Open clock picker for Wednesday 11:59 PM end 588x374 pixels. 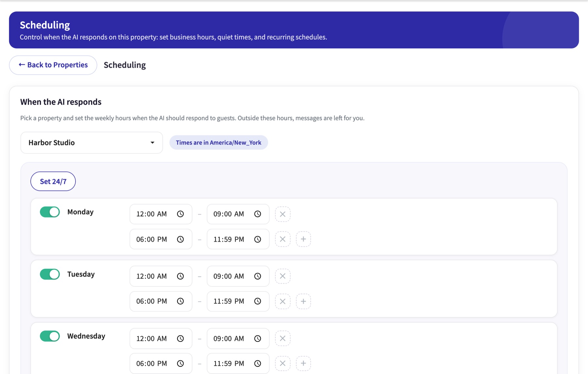258,364
